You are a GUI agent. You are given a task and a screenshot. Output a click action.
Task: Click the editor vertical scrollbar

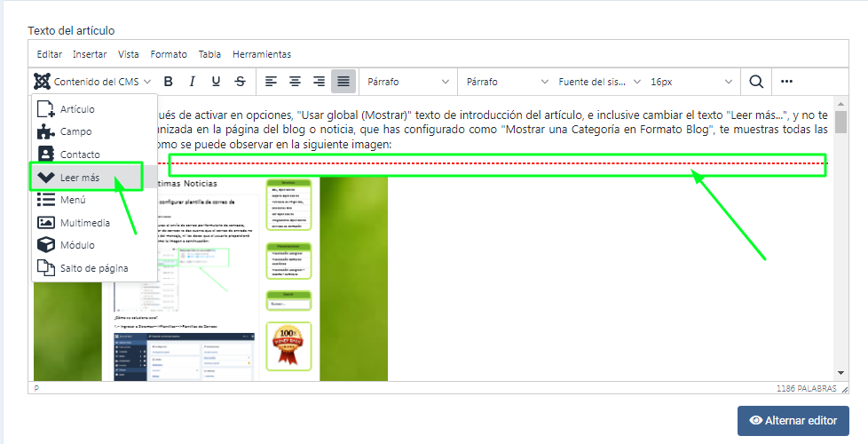point(841,240)
